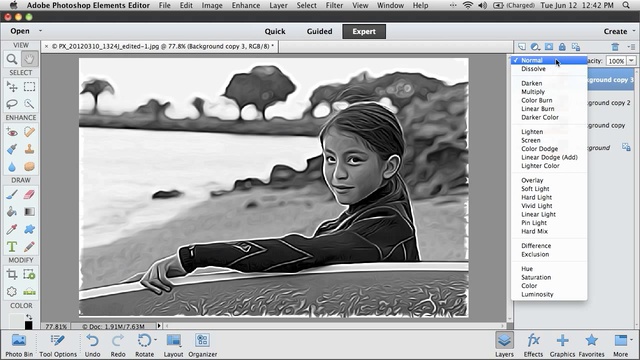This screenshot has height=360, width=640.
Task: Open Tool Options panel
Action: [58, 345]
